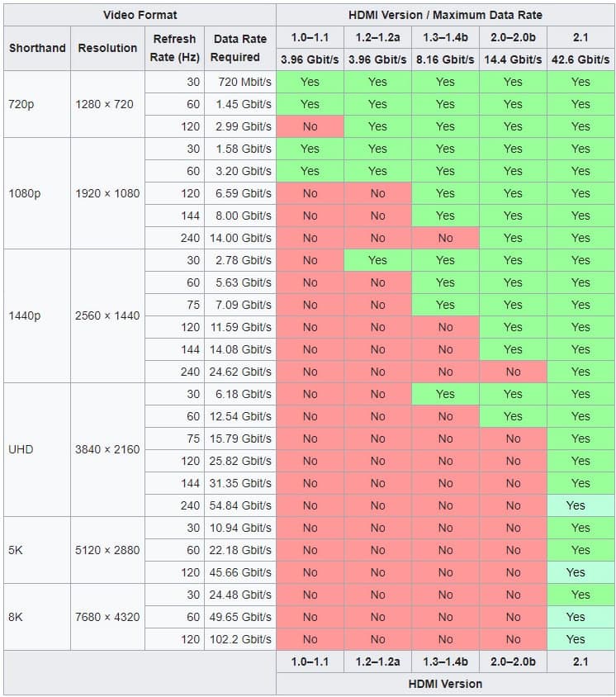Click the HDMI Version footer label
Image resolution: width=616 pixels, height=697 pixels.
[x=445, y=684]
